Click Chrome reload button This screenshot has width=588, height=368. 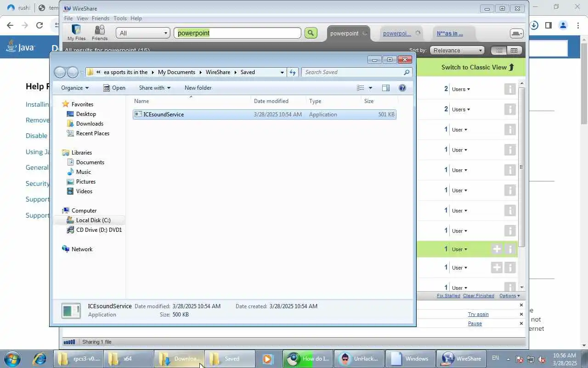point(40,25)
